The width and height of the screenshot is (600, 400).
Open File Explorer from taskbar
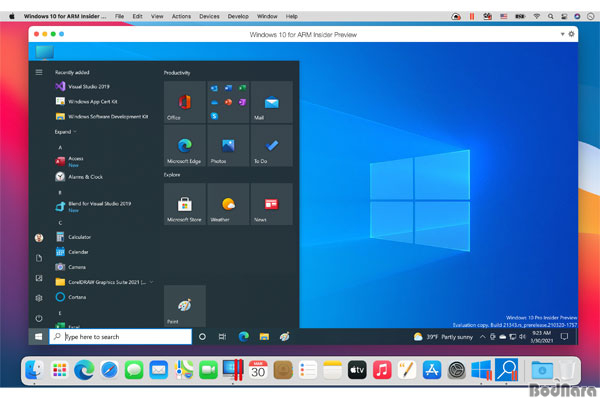[x=264, y=337]
